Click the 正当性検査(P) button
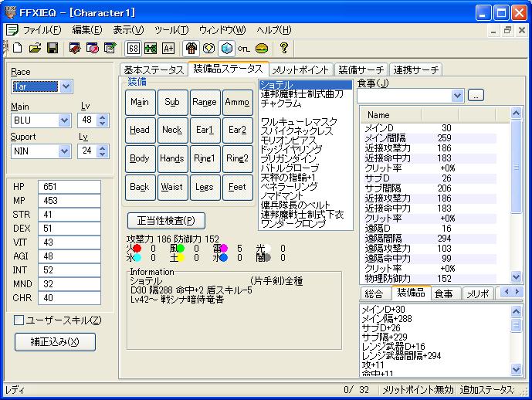This screenshot has width=532, height=400. coord(166,221)
